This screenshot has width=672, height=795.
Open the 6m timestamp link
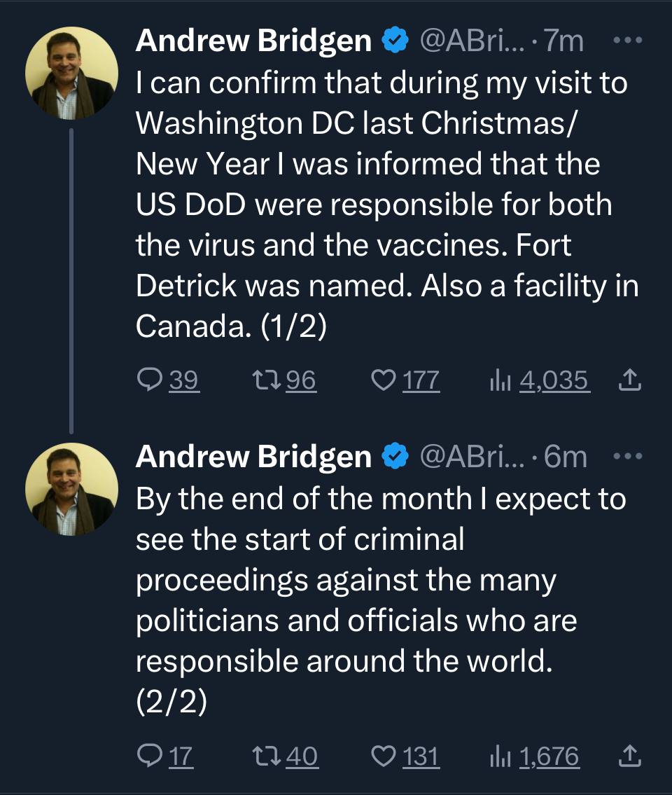click(x=566, y=457)
